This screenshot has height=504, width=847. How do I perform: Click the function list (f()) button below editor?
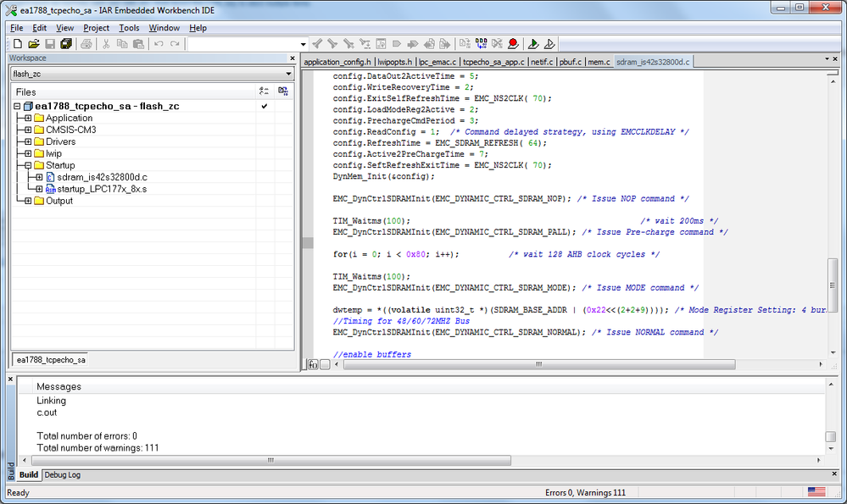coord(313,365)
